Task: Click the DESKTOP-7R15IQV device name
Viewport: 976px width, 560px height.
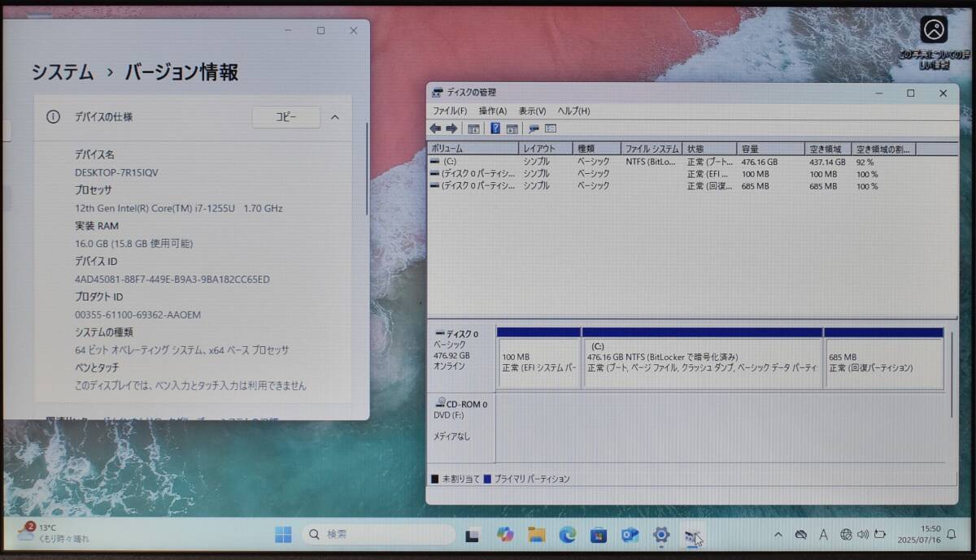Action: 116,172
